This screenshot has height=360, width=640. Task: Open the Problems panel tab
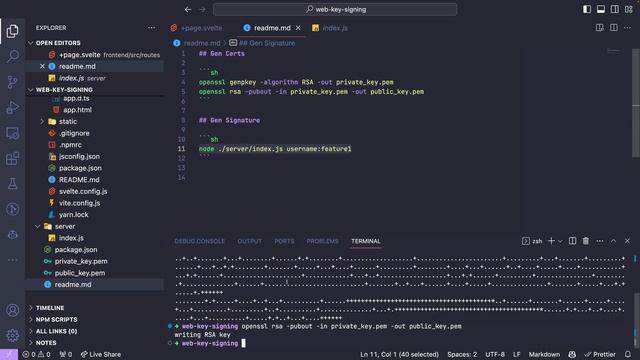point(322,241)
